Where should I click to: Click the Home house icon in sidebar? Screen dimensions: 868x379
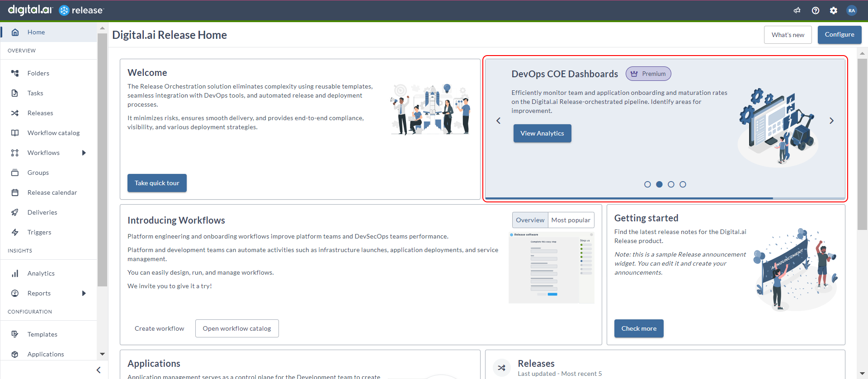(15, 32)
